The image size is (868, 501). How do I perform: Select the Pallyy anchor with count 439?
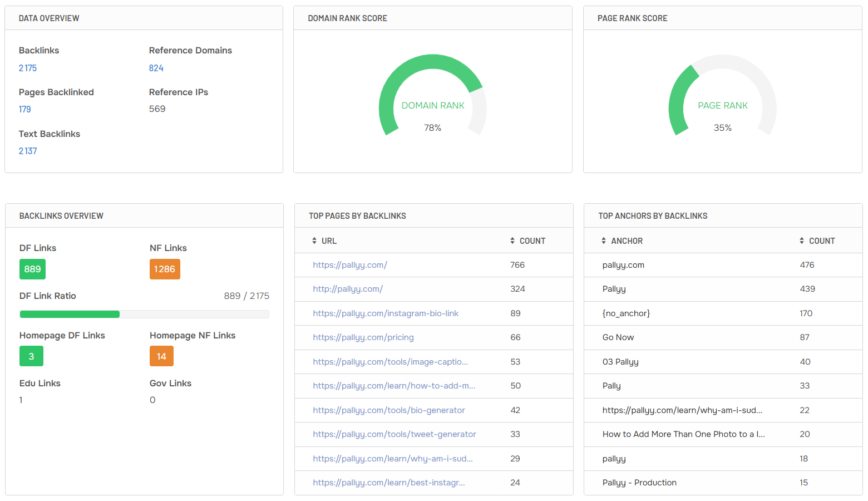tap(723, 289)
